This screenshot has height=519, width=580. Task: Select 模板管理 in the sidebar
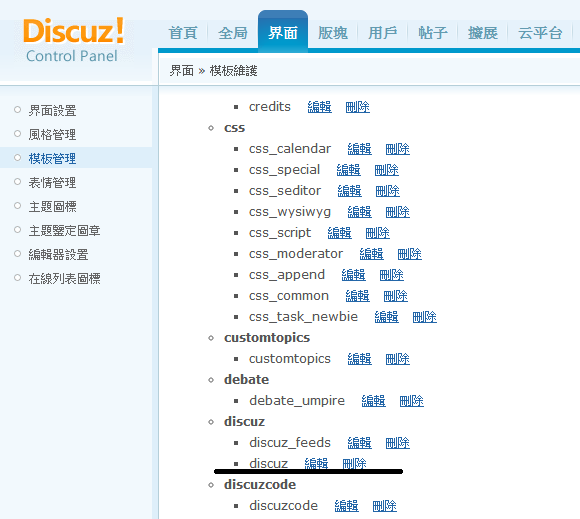(53, 159)
